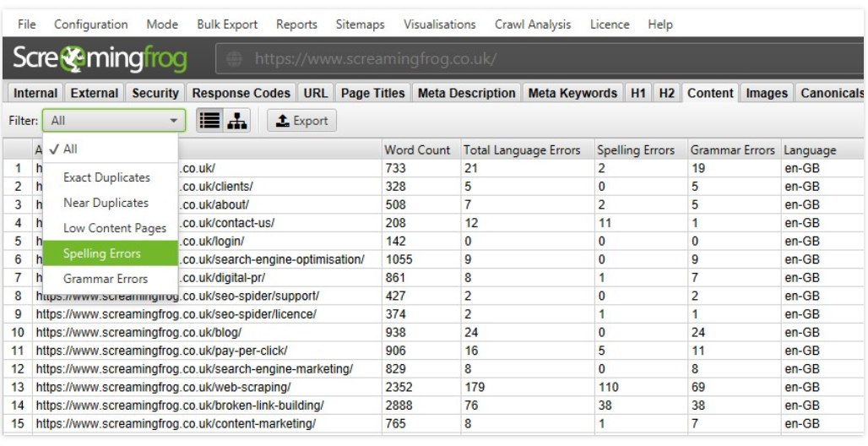The height and width of the screenshot is (446, 868).
Task: Click the digital-pr URL cell
Action: click(x=223, y=278)
